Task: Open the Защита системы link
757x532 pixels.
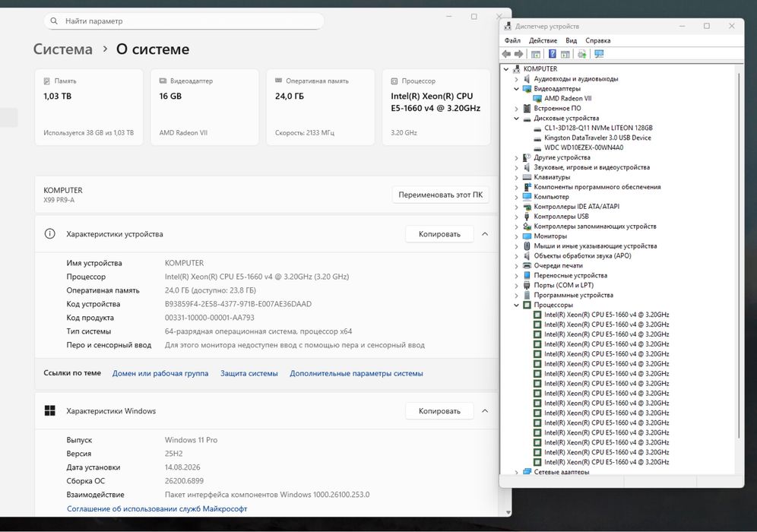Action: (249, 373)
